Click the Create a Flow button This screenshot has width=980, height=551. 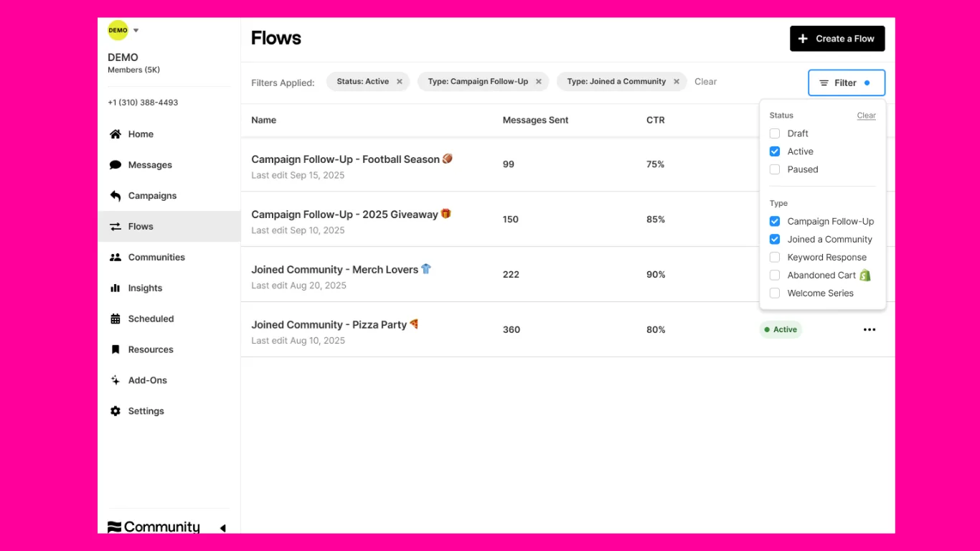click(837, 39)
